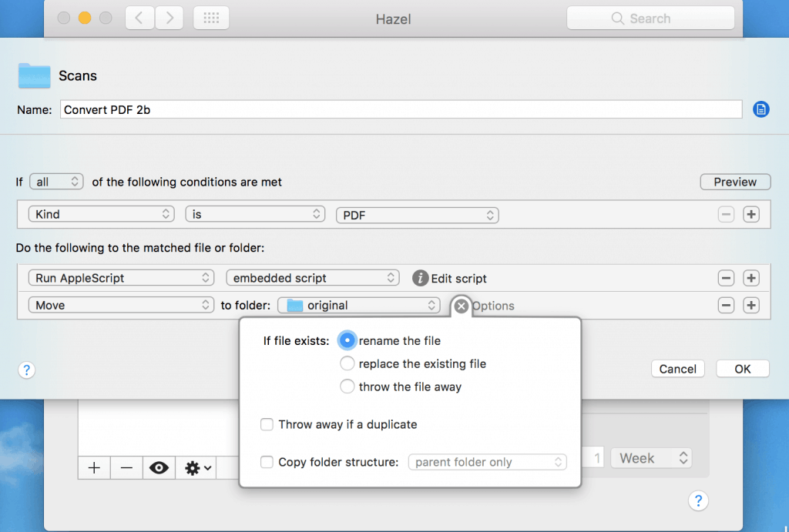Viewport: 789px width, 532px height.
Task: Click the Scans folder icon
Action: pyautogui.click(x=34, y=76)
